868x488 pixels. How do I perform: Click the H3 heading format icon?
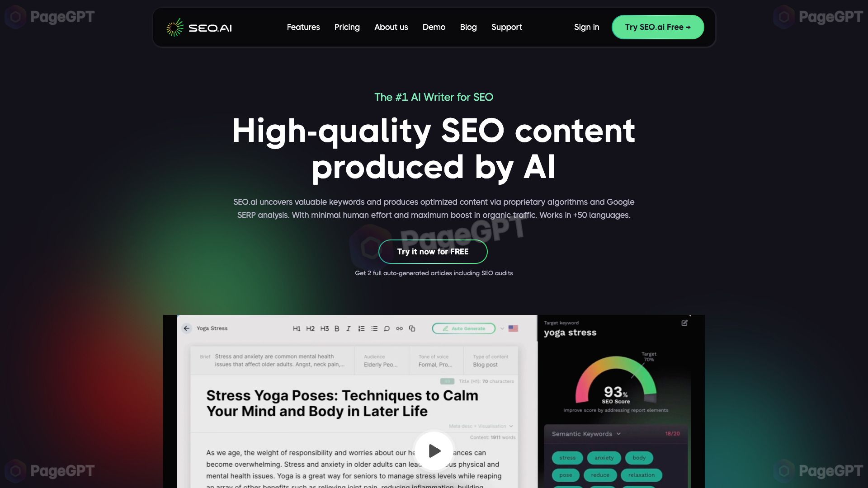[324, 328]
